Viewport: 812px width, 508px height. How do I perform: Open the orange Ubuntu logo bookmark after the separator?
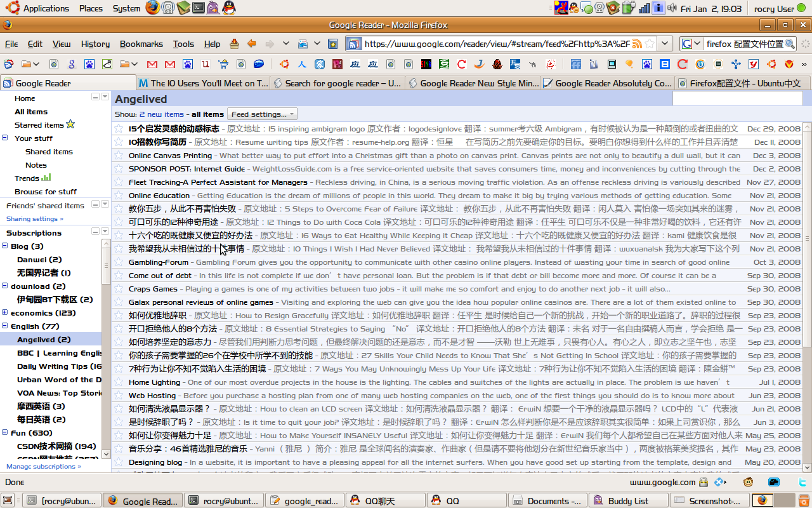[x=284, y=64]
